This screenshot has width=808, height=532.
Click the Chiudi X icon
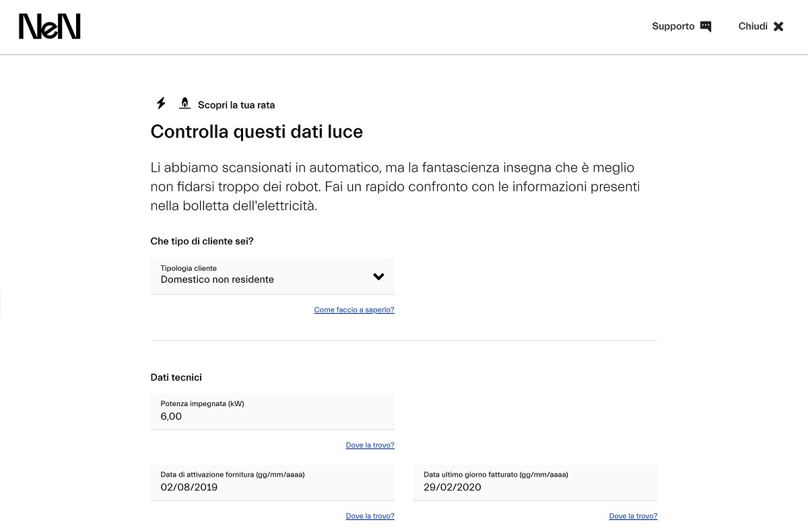click(x=778, y=26)
